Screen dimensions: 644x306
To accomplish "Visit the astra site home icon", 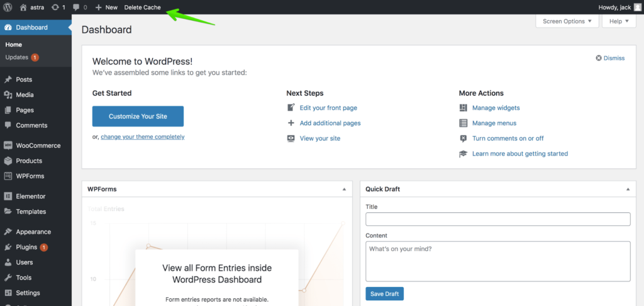I will click(x=23, y=8).
